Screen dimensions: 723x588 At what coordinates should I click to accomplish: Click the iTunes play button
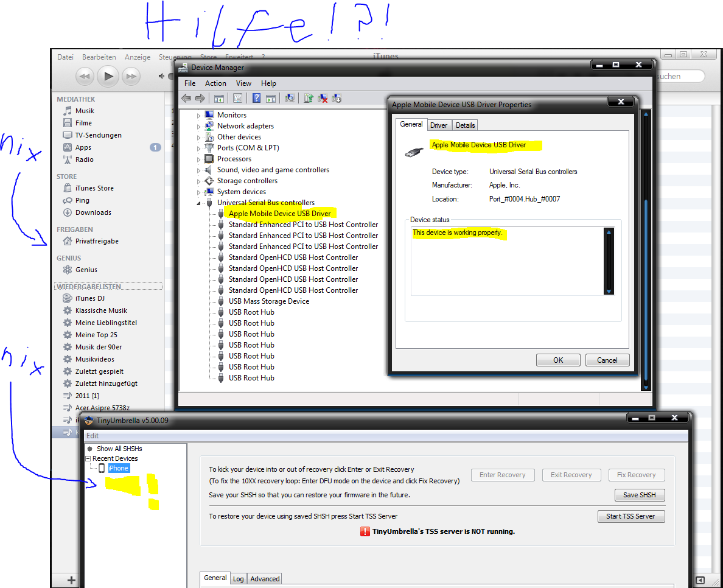[x=108, y=76]
